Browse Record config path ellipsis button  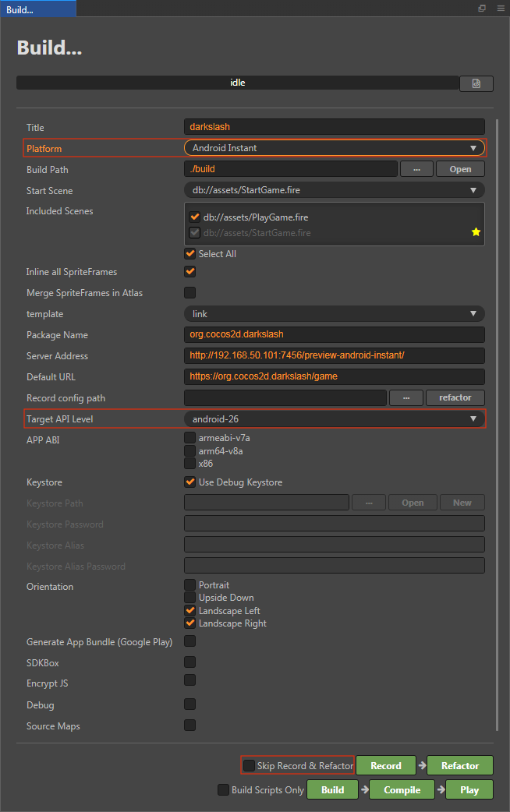[406, 397]
